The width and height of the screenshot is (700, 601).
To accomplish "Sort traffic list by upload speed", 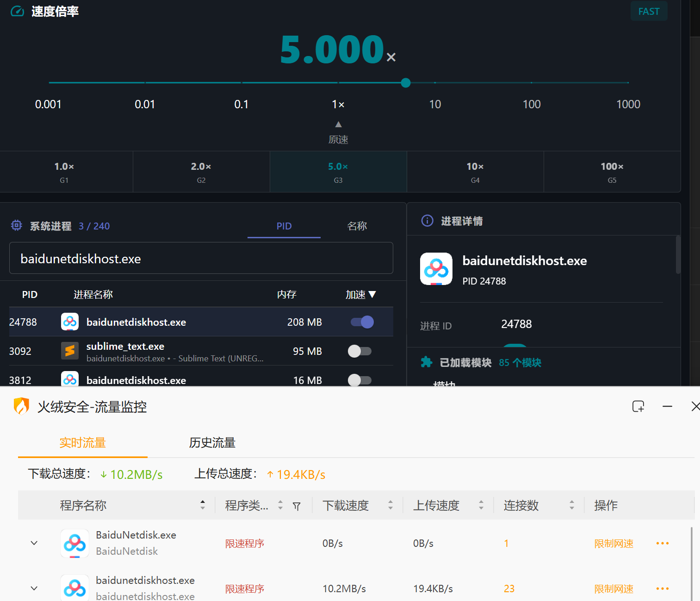I will tap(481, 505).
